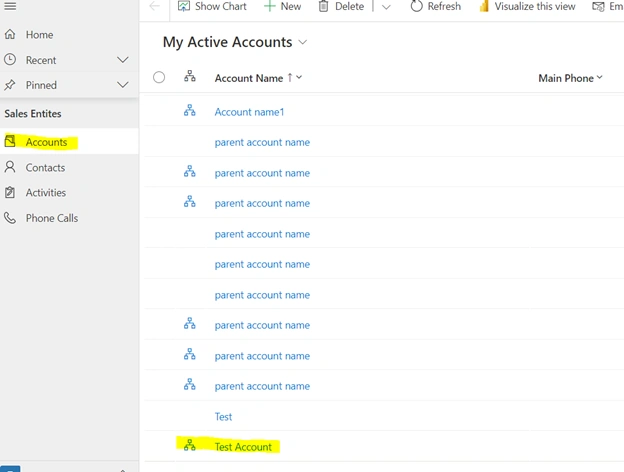Toggle the select-all circle in header
Image resolution: width=624 pixels, height=472 pixels.
point(159,77)
